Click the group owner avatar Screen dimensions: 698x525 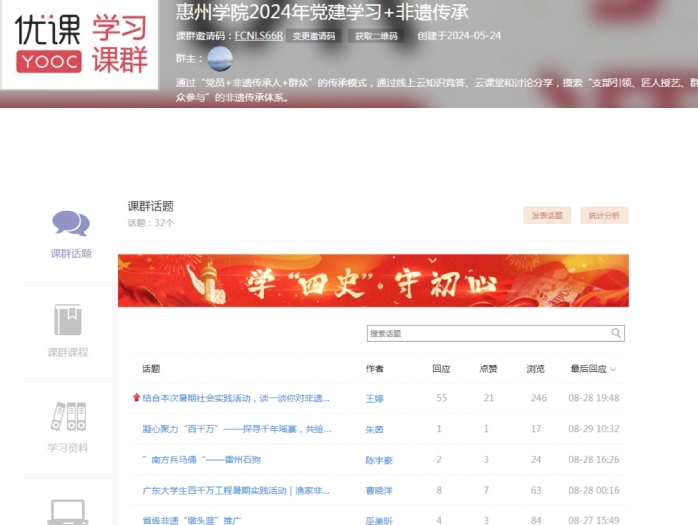click(219, 58)
